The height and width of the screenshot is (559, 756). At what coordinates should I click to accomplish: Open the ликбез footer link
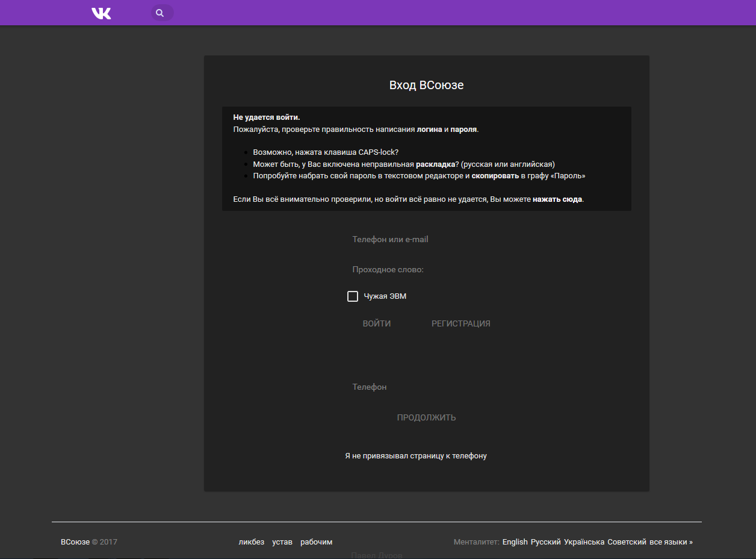coord(252,542)
